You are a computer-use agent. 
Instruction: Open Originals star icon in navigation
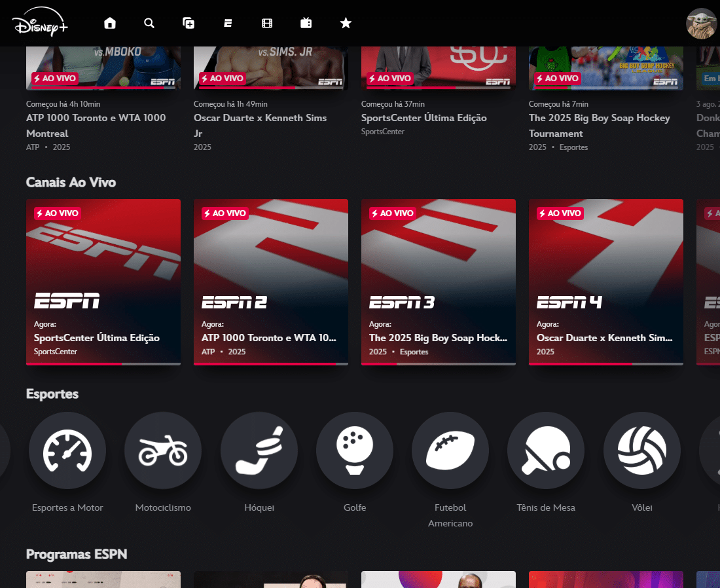click(346, 23)
